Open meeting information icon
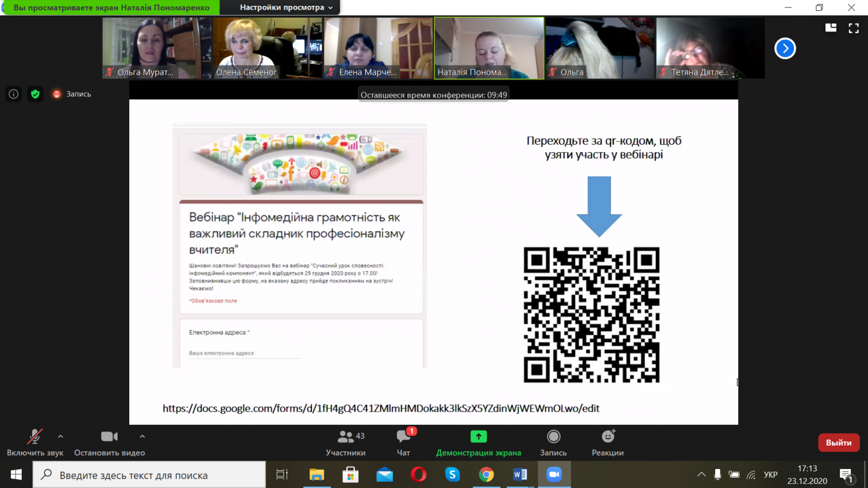 click(x=14, y=94)
